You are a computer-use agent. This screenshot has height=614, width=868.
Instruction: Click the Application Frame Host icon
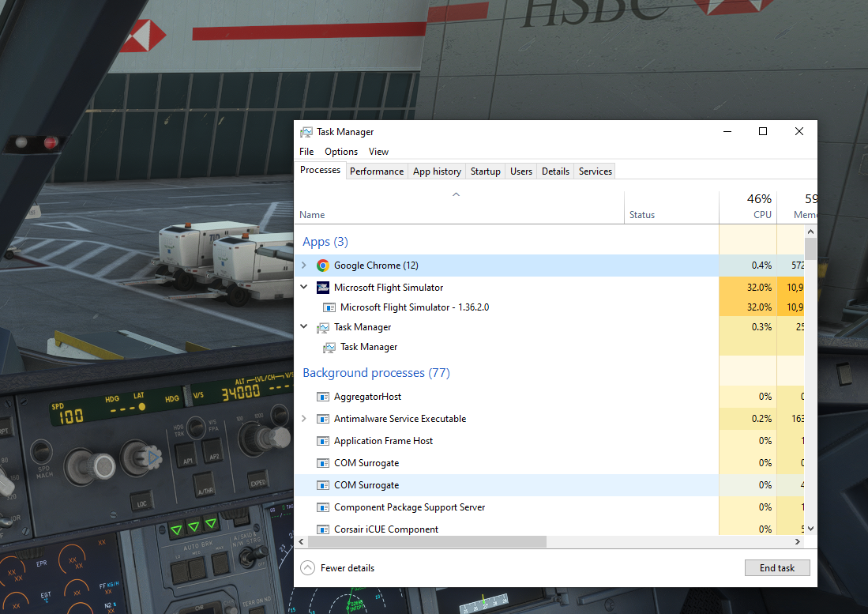323,441
